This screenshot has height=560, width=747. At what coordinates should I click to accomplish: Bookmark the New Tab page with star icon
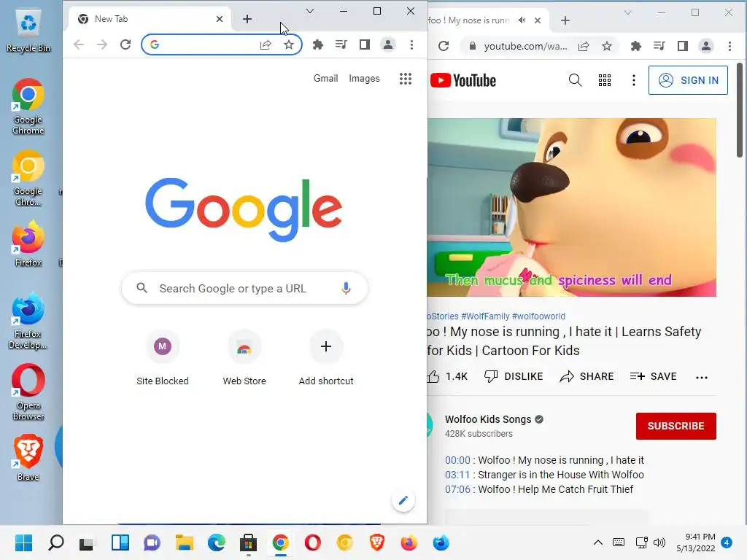[289, 44]
